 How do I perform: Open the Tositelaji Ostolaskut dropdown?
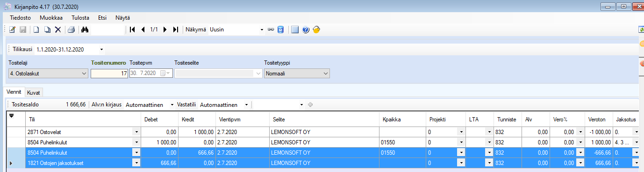point(84,73)
